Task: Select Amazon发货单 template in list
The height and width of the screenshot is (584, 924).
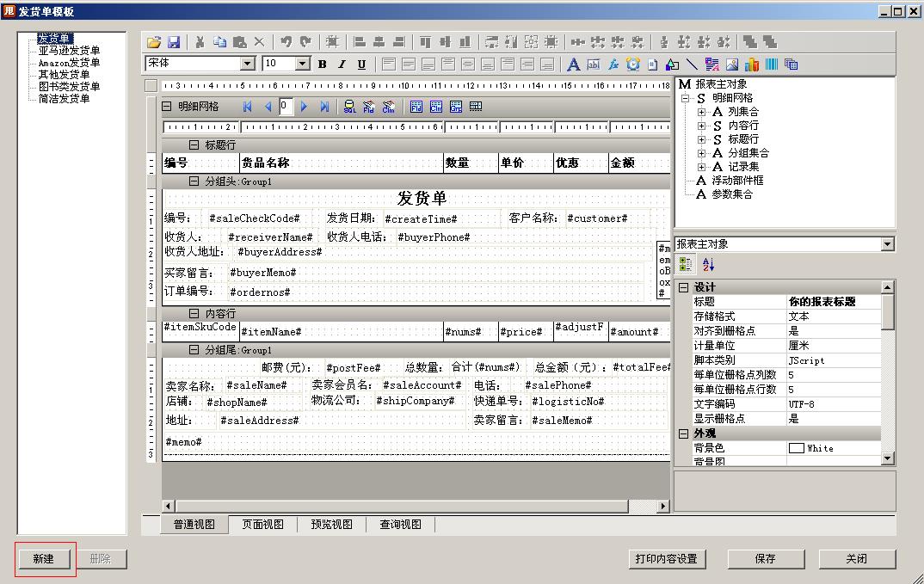Action: pos(69,63)
